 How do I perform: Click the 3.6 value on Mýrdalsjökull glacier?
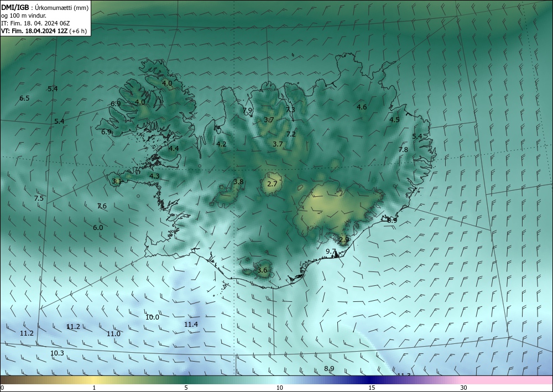(x=262, y=271)
